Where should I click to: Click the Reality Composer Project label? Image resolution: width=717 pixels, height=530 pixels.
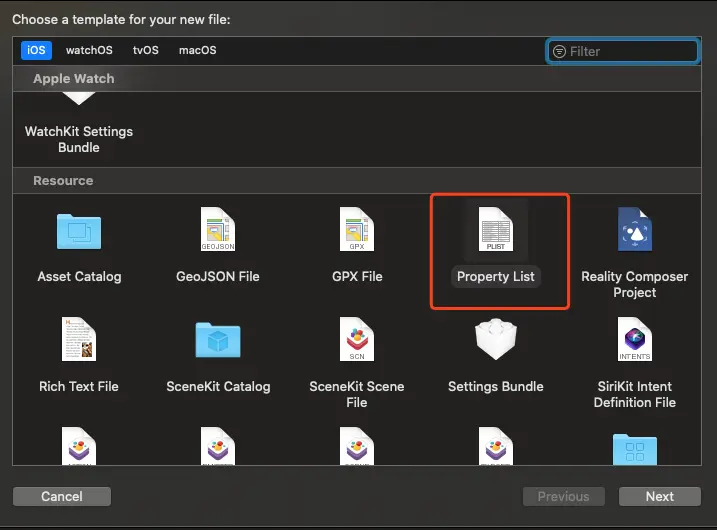tap(635, 284)
